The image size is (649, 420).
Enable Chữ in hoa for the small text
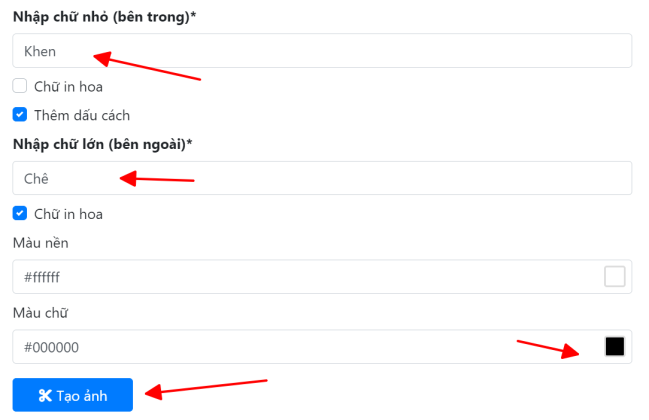19,86
